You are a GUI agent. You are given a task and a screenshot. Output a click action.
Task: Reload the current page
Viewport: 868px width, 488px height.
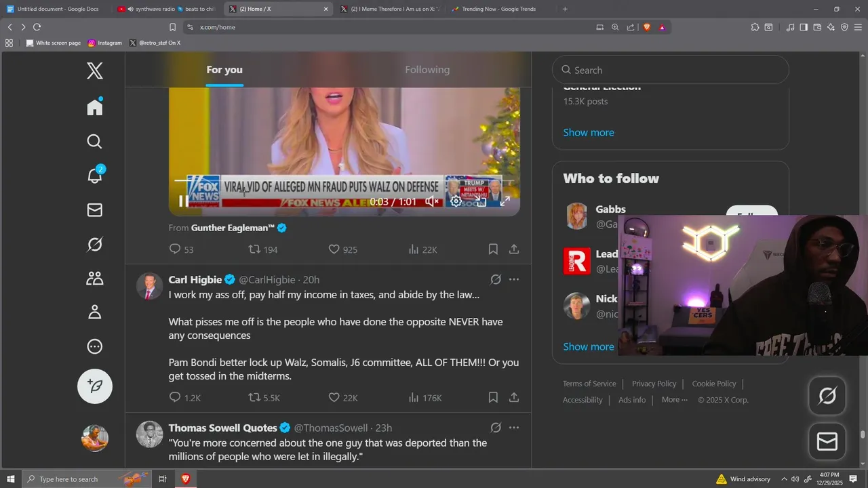(37, 27)
